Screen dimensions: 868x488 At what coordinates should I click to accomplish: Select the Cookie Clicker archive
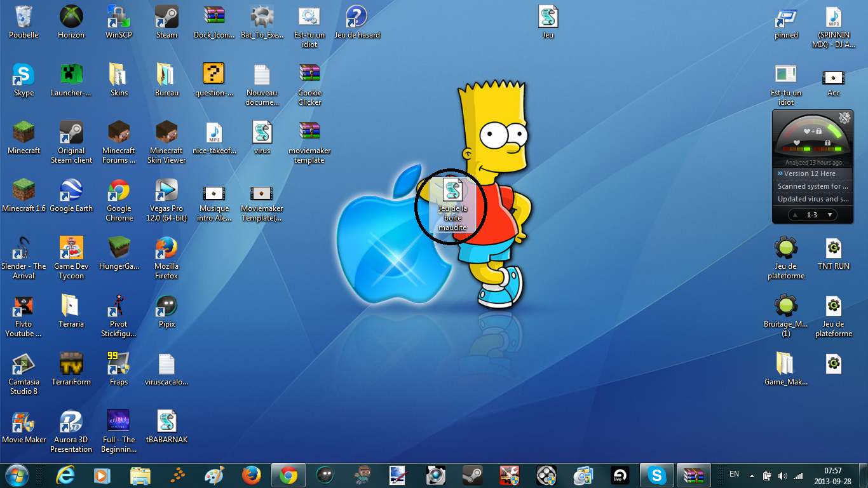pos(309,85)
